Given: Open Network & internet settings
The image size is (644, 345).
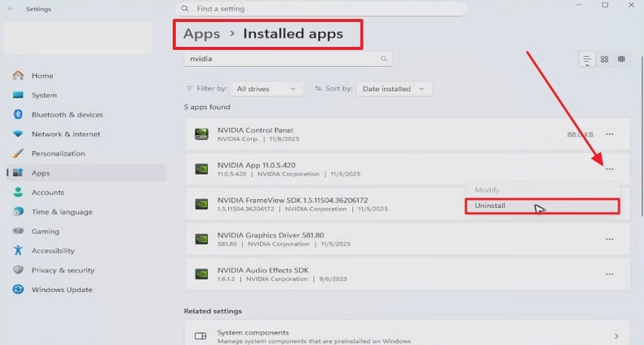Looking at the screenshot, I should (86, 134).
